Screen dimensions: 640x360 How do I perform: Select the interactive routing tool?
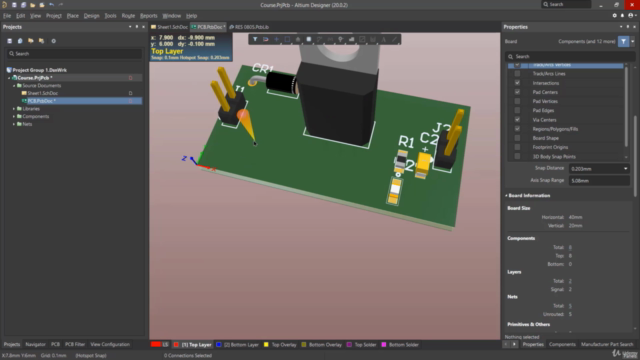coord(319,39)
